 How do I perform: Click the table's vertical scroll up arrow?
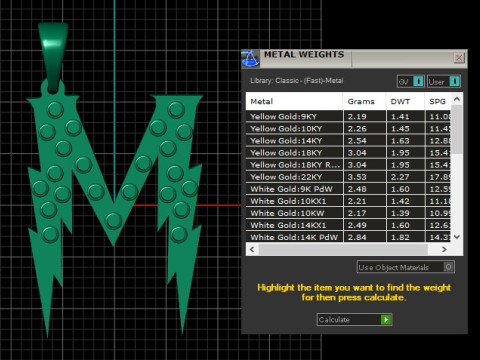point(457,99)
